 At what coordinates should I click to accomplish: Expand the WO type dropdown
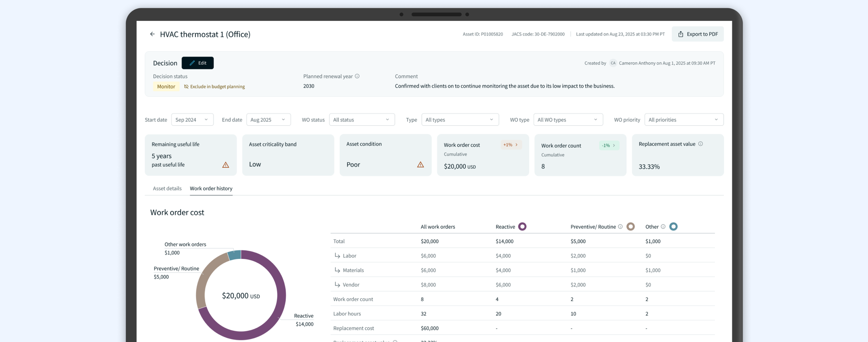coord(568,120)
